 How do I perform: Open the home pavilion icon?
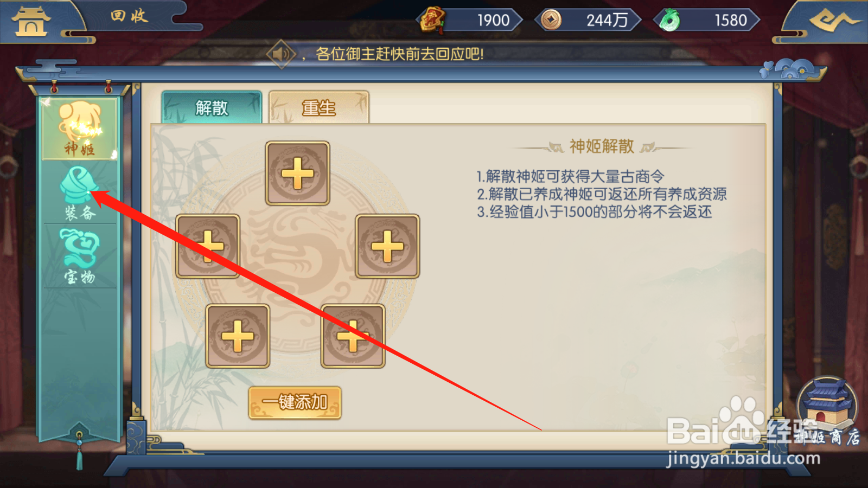pyautogui.click(x=31, y=22)
